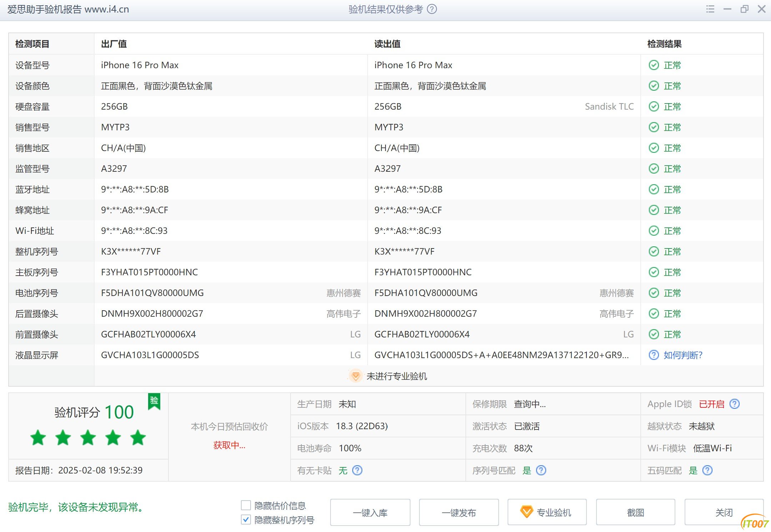
Task: Click 高伟电子 label in 后置摄像头 factory column
Action: (x=343, y=313)
